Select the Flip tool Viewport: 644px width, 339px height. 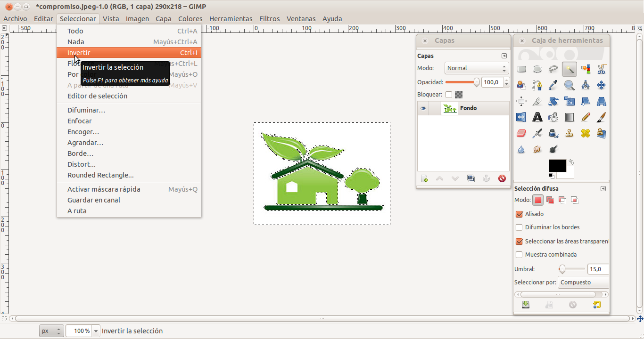coord(521,117)
